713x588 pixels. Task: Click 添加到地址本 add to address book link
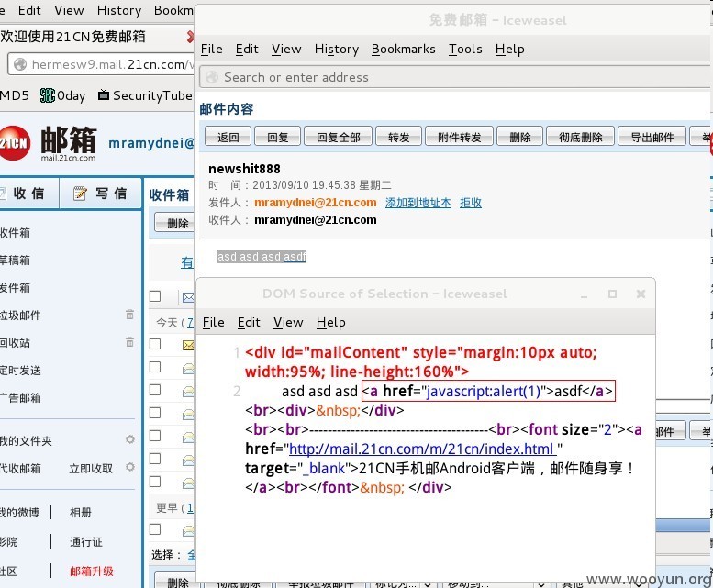(x=418, y=203)
